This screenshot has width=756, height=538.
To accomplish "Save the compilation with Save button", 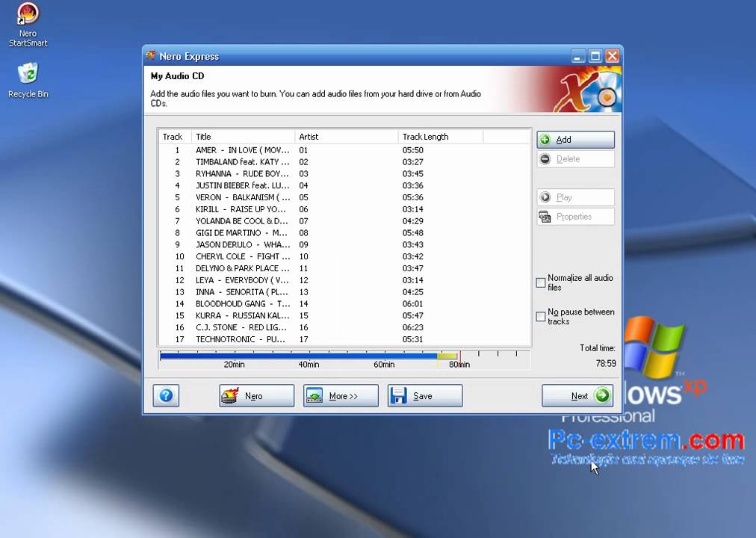I will pyautogui.click(x=425, y=396).
